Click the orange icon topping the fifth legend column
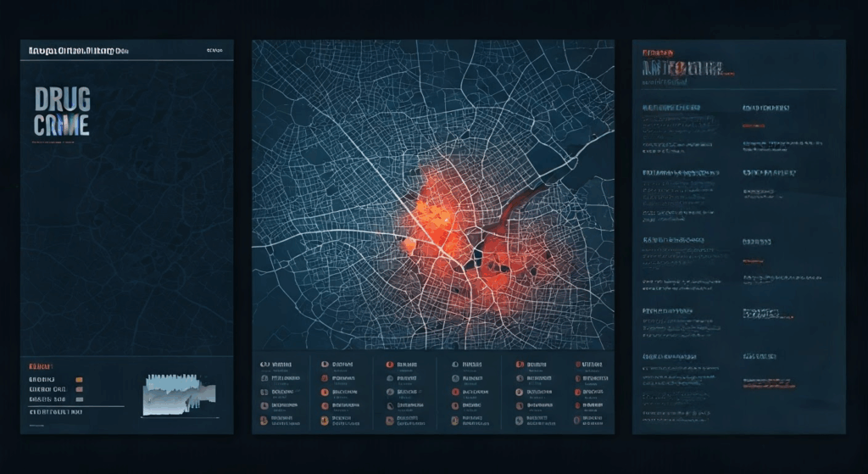This screenshot has width=868, height=474. (519, 363)
